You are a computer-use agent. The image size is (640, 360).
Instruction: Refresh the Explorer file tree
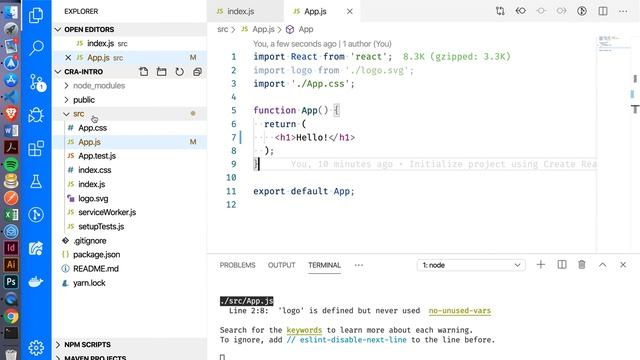[x=180, y=72]
